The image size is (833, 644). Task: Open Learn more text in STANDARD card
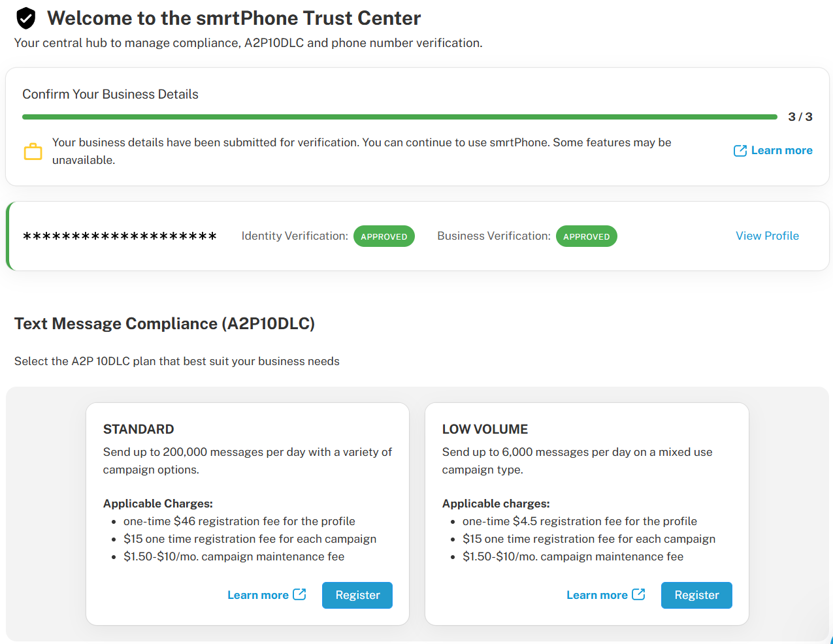point(257,595)
